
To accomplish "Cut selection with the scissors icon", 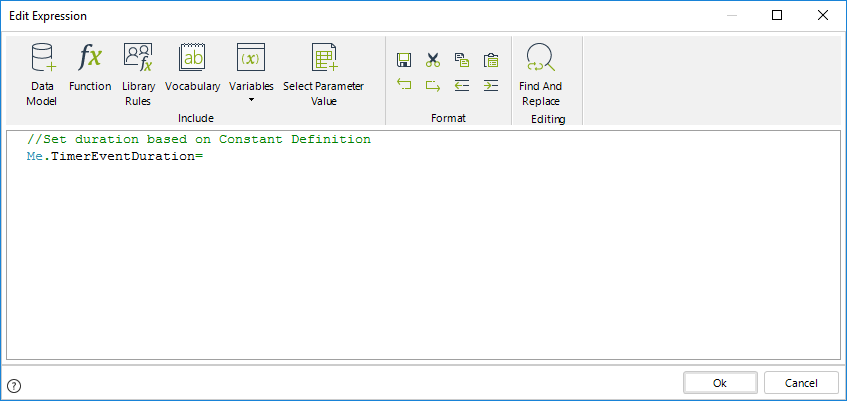I will 433,59.
